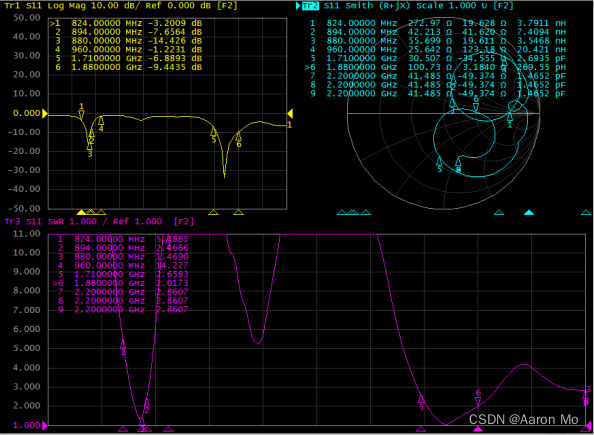Select marker 1 on the magenta SWR trace
The image size is (594, 435).
click(123, 348)
